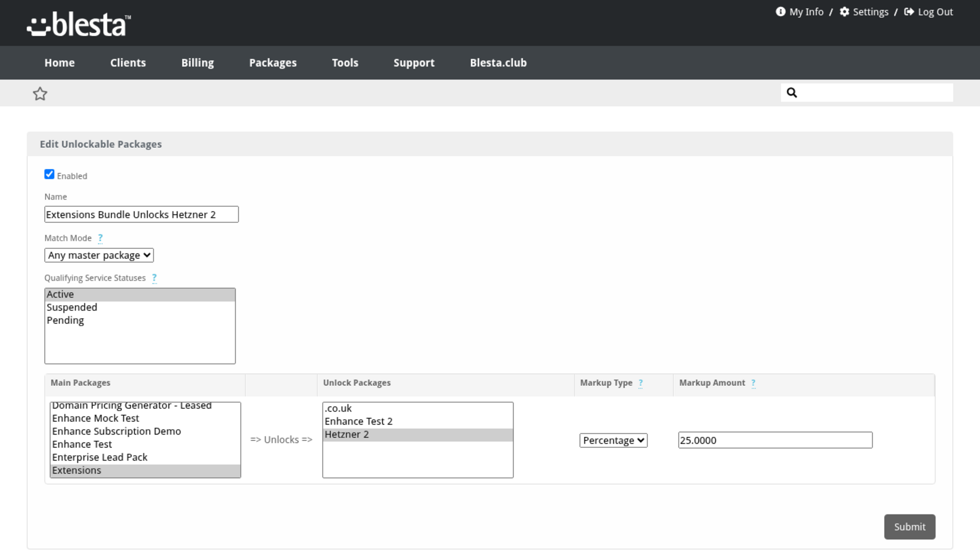Select Enterprise Lead Pack main package
The image size is (980, 551).
point(145,457)
